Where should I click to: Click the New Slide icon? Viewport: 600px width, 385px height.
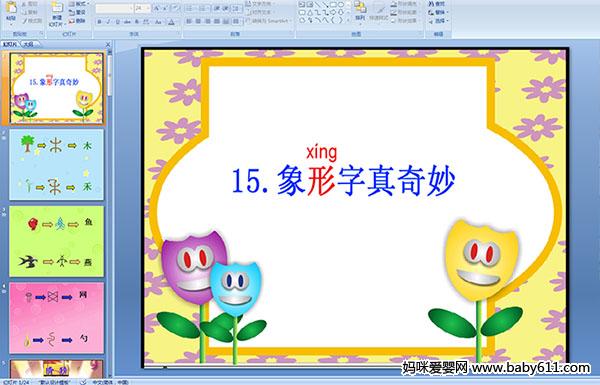(57, 13)
